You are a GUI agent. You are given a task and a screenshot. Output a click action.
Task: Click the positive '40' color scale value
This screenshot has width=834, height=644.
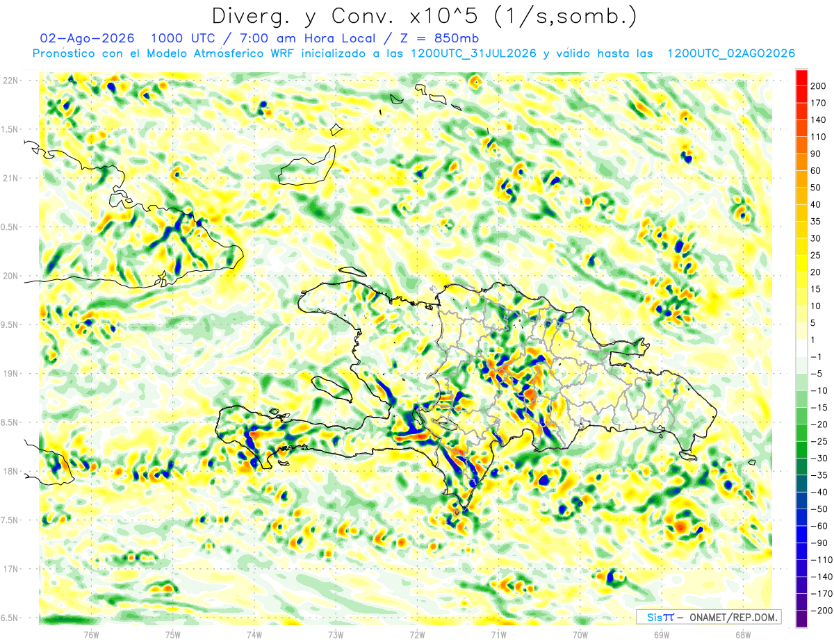pos(817,204)
